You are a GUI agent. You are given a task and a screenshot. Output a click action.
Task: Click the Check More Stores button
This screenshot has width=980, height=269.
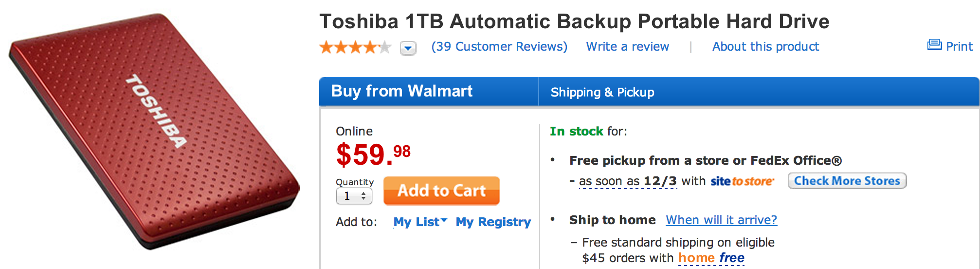pyautogui.click(x=847, y=181)
